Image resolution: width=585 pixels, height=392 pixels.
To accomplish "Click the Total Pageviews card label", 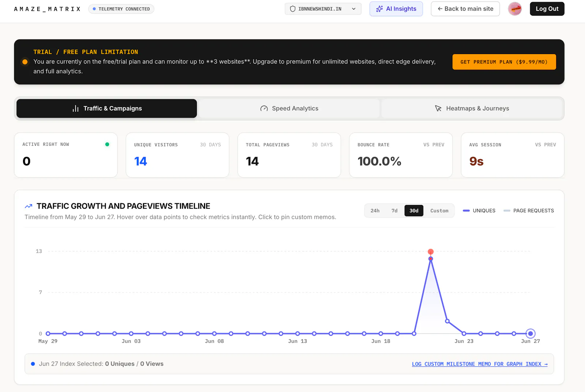I will 268,145.
